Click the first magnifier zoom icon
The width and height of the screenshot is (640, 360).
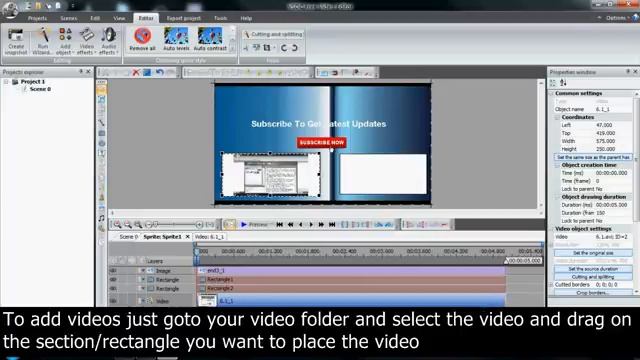[118, 224]
